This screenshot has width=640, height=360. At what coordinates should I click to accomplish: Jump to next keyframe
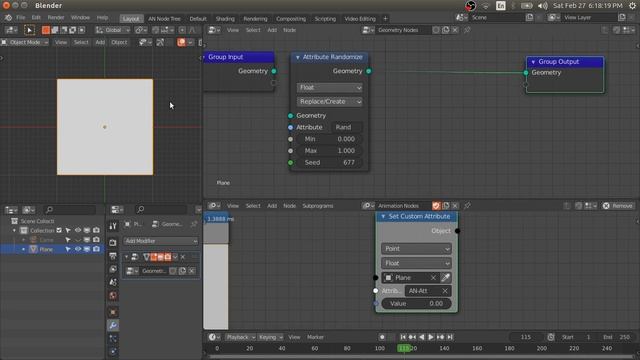point(440,337)
